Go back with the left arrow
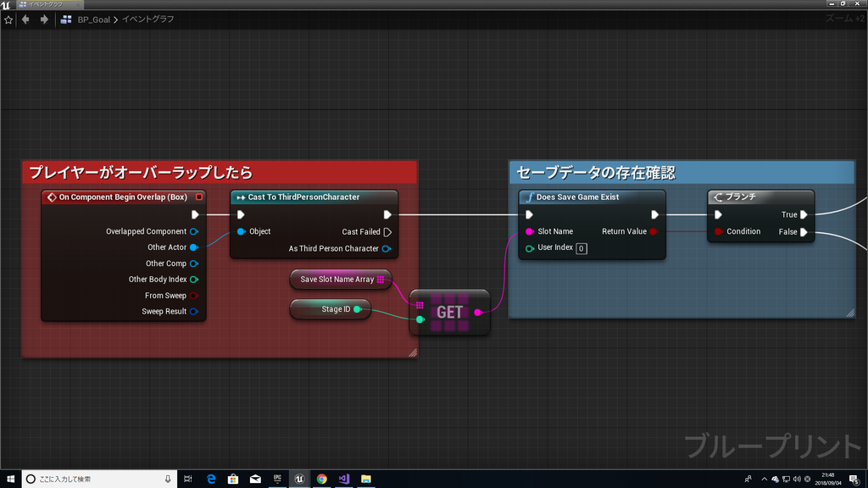Image resolution: width=868 pixels, height=488 pixels. click(x=25, y=19)
